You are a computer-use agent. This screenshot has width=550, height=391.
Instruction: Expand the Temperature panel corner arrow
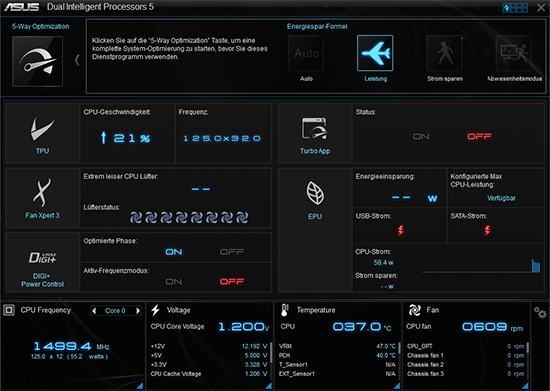(397, 386)
